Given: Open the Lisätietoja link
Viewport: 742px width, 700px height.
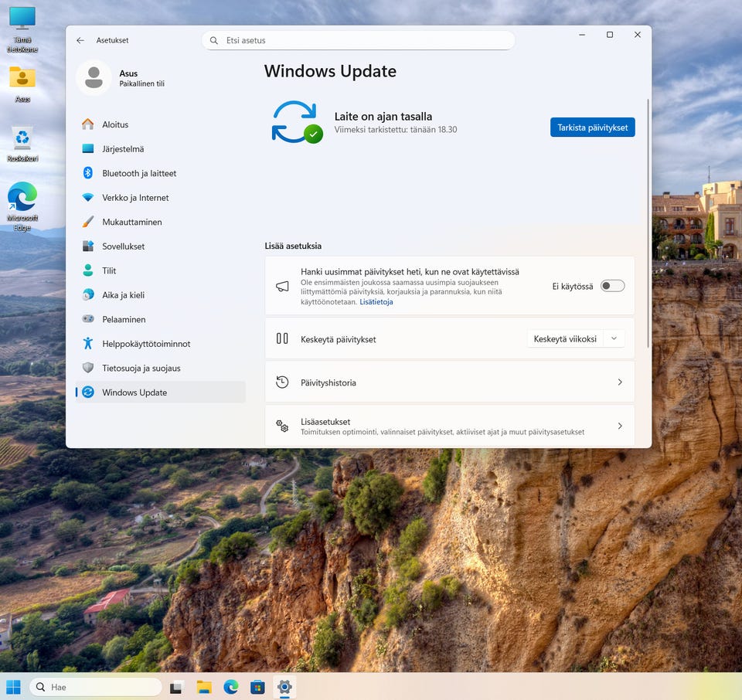Looking at the screenshot, I should click(x=376, y=302).
